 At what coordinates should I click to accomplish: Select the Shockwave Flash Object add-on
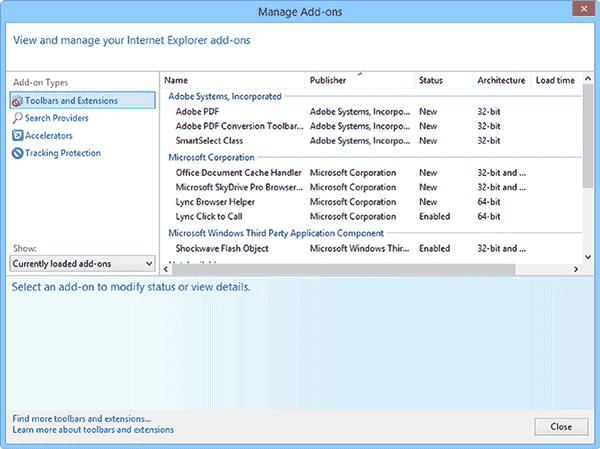coord(224,248)
